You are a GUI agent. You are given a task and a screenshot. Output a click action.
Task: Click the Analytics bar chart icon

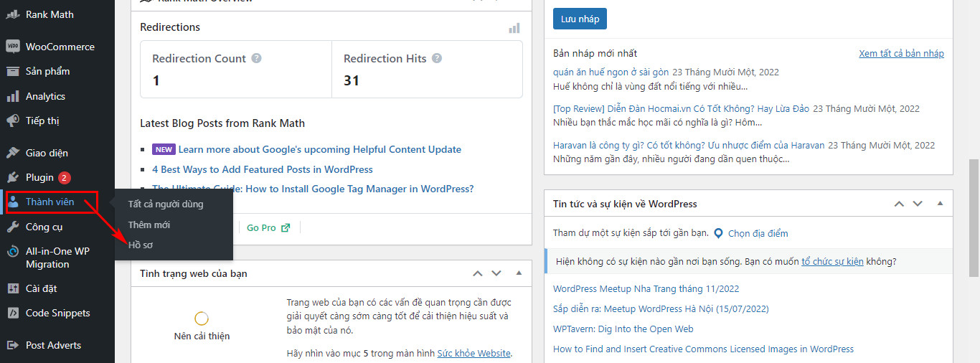tap(13, 96)
